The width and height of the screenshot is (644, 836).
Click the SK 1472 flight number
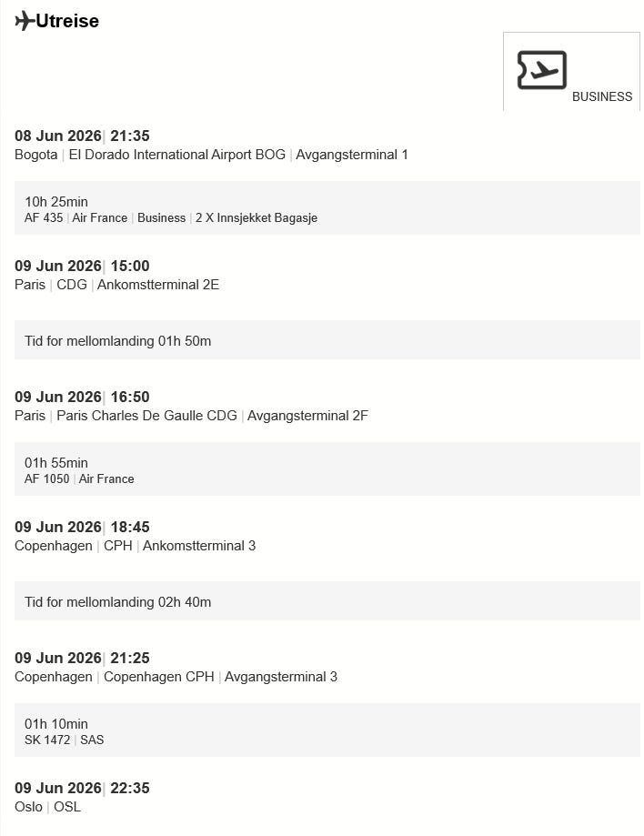click(x=47, y=740)
